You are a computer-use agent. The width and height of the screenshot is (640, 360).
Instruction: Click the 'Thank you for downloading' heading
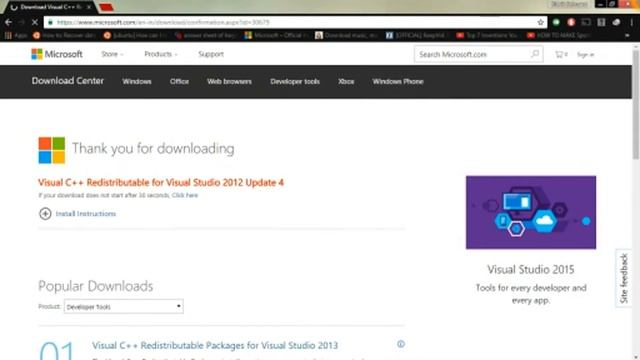[153, 149]
